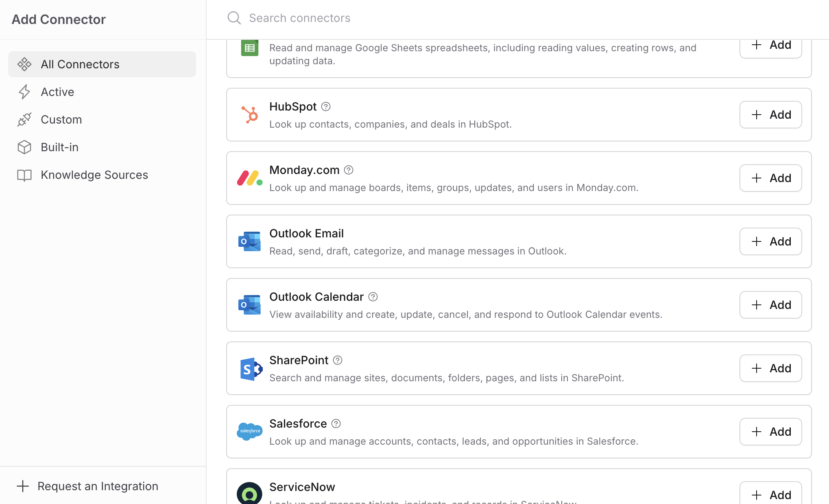Click the Monday.com logo icon
The width and height of the screenshot is (829, 504).
[x=250, y=178]
